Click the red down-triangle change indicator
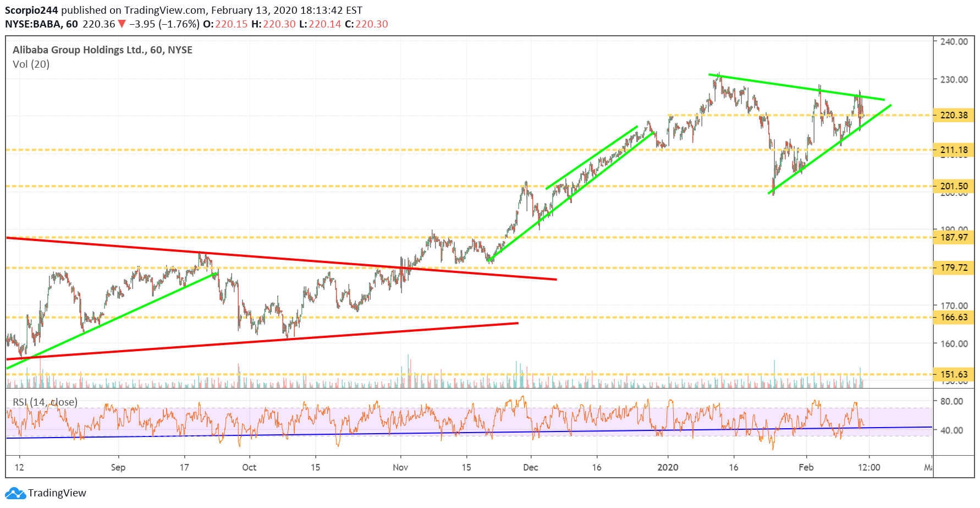980x508 pixels. (122, 24)
